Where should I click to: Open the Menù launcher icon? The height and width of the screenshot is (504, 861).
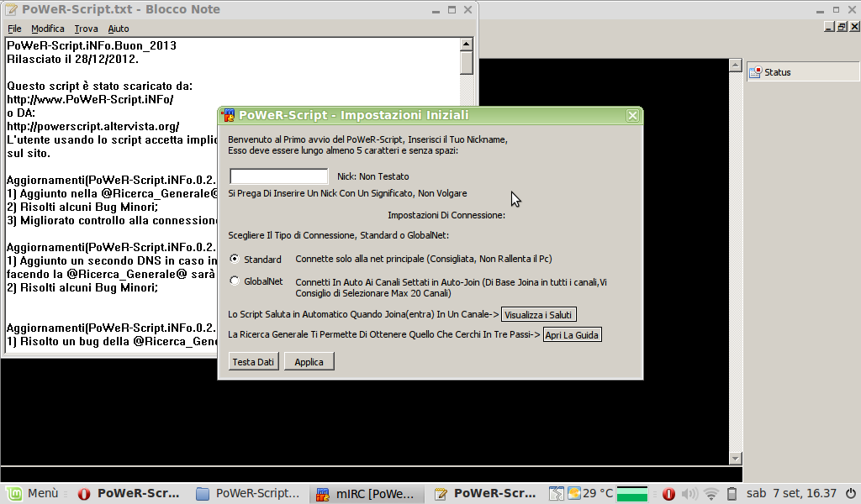coord(14,493)
